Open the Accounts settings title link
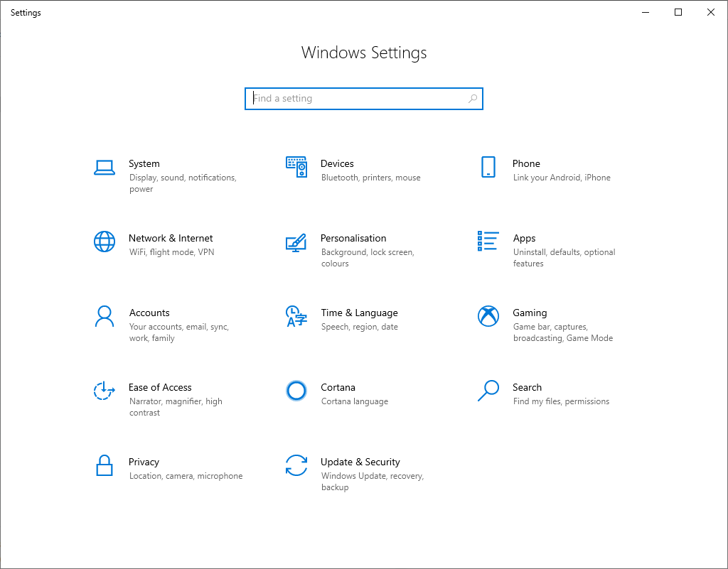The width and height of the screenshot is (728, 569). point(149,313)
